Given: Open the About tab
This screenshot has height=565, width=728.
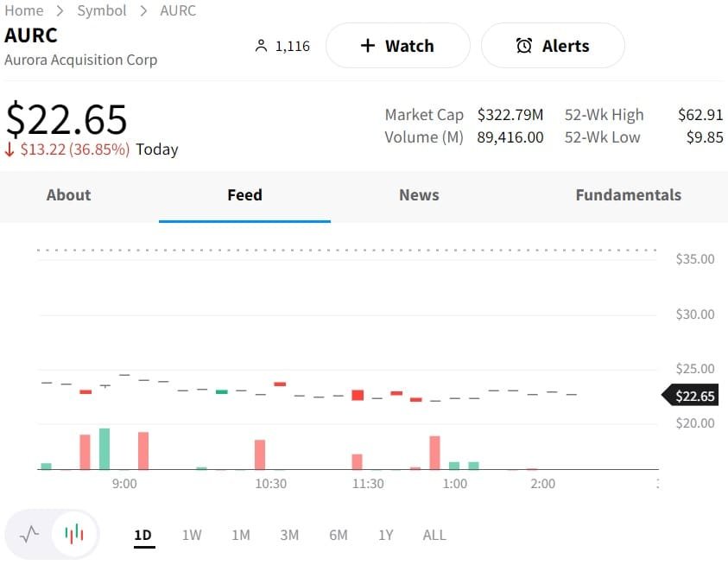Looking at the screenshot, I should 68,195.
